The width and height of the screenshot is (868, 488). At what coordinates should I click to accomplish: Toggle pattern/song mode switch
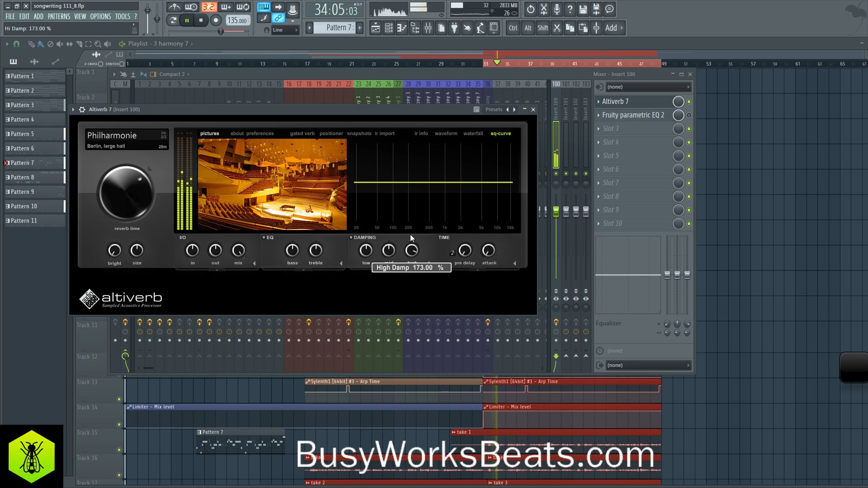(x=173, y=20)
